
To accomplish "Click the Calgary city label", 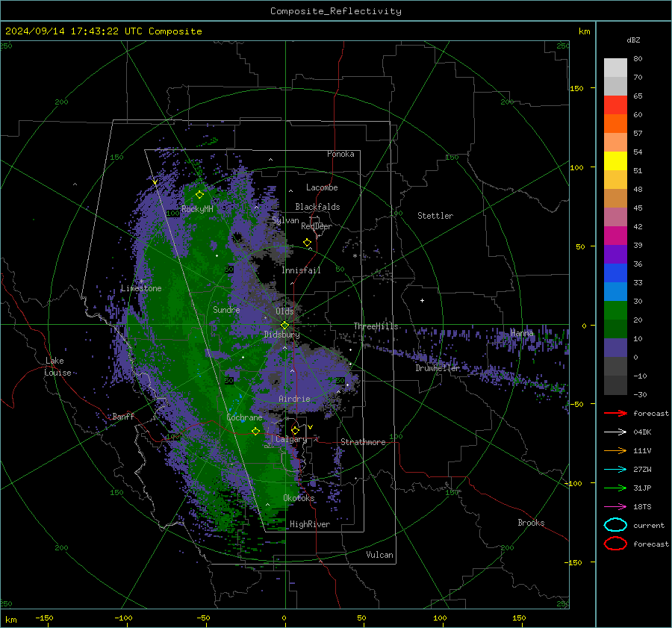I will tap(291, 439).
